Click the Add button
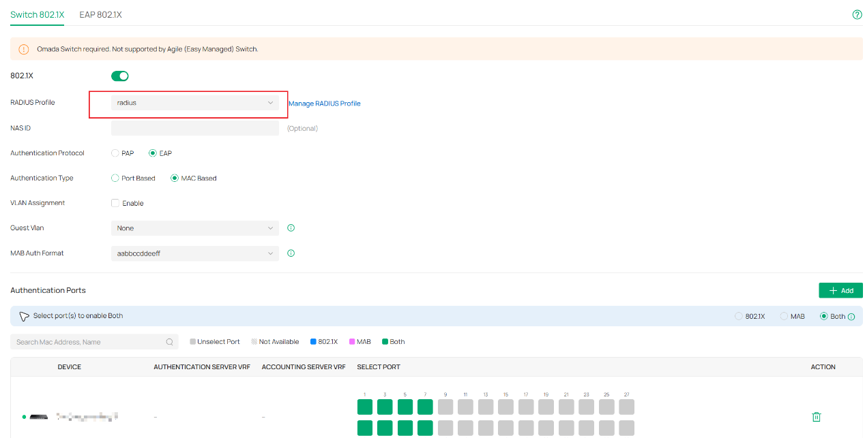865x438 pixels. click(840, 290)
